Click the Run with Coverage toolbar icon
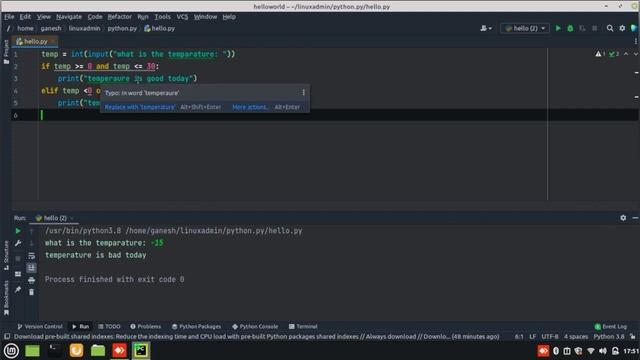The image size is (640, 360). coord(582,28)
